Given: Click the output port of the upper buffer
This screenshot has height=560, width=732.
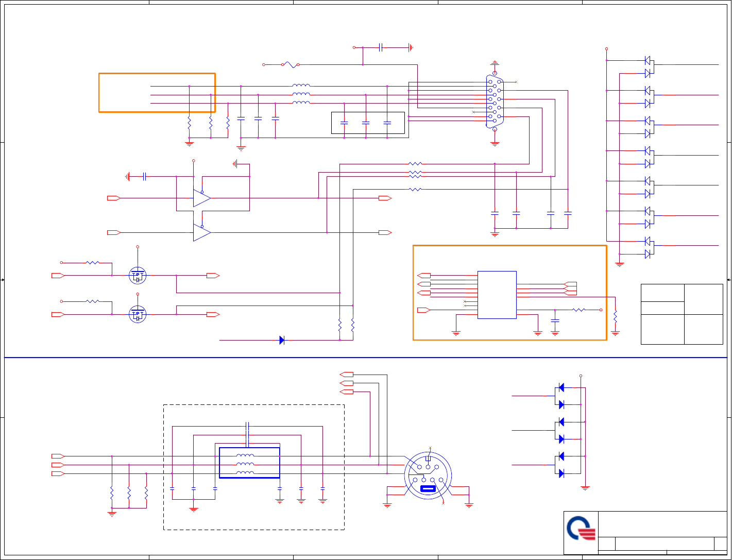Looking at the screenshot, I should (385, 198).
